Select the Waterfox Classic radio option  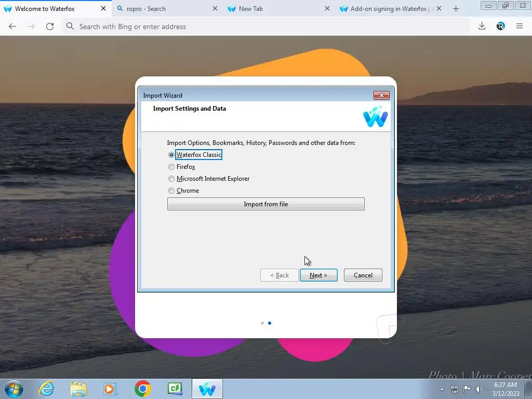point(195,155)
